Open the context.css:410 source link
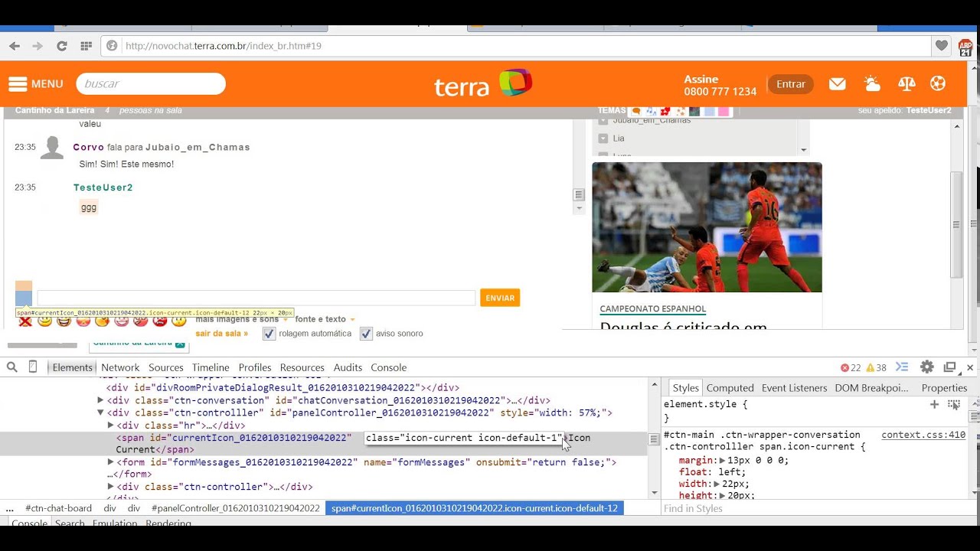 tap(923, 435)
